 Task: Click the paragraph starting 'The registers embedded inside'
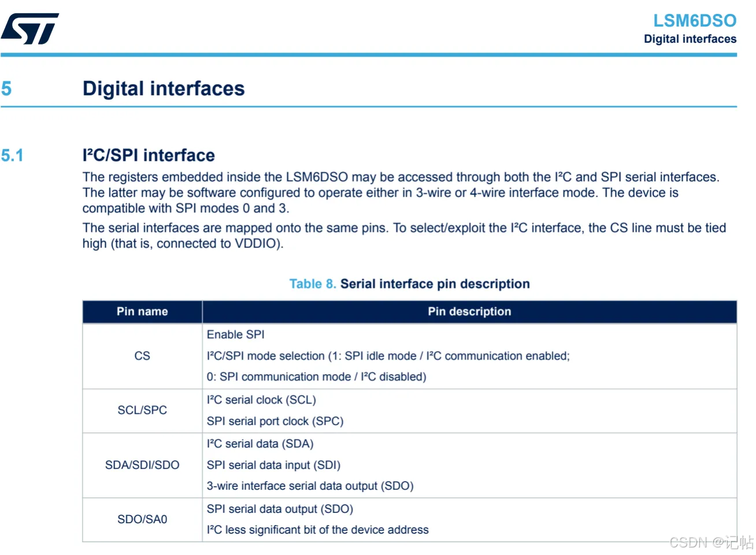[401, 193]
